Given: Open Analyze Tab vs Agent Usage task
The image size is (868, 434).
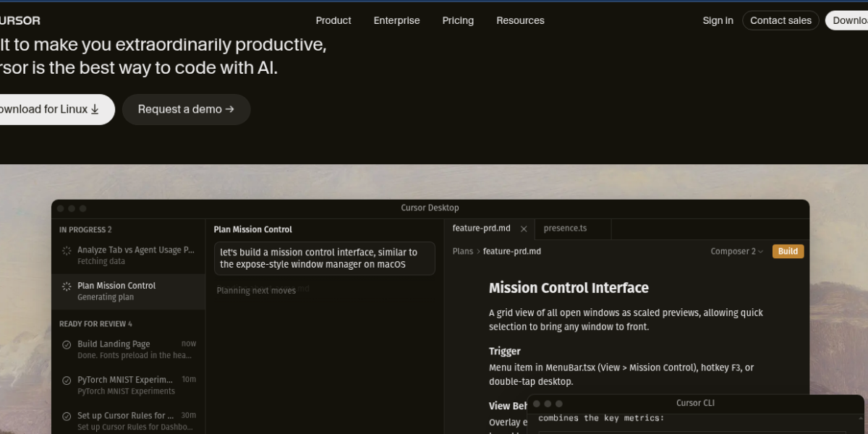Looking at the screenshot, I should point(128,255).
